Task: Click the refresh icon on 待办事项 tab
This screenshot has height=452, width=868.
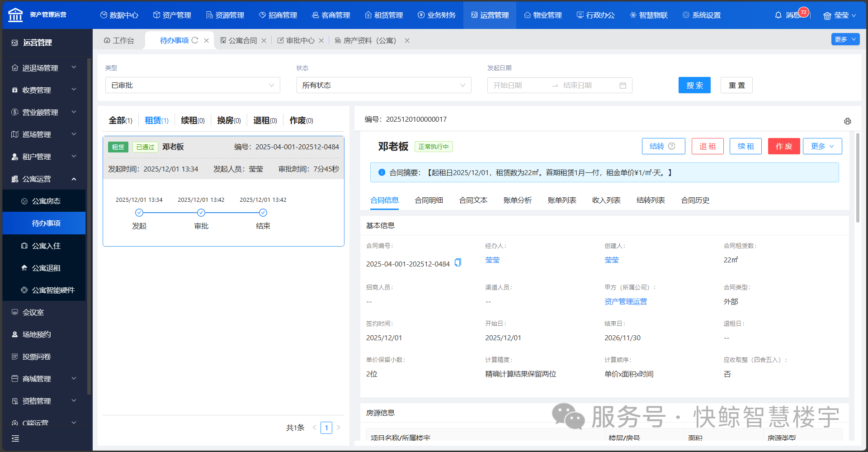Action: click(x=195, y=40)
